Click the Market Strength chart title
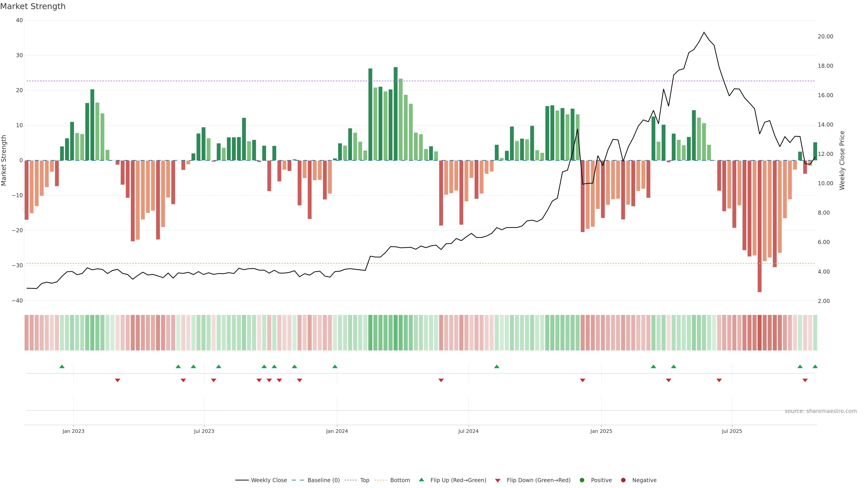This screenshot has width=868, height=488. pyautogui.click(x=33, y=6)
